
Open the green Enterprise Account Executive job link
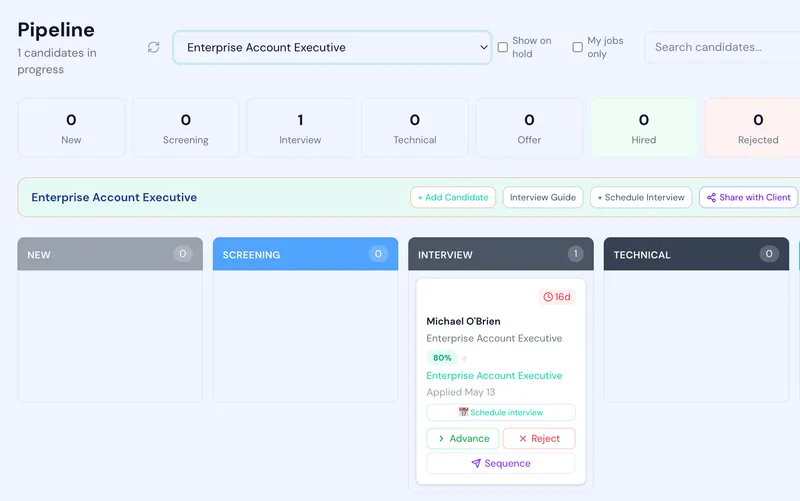[494, 375]
